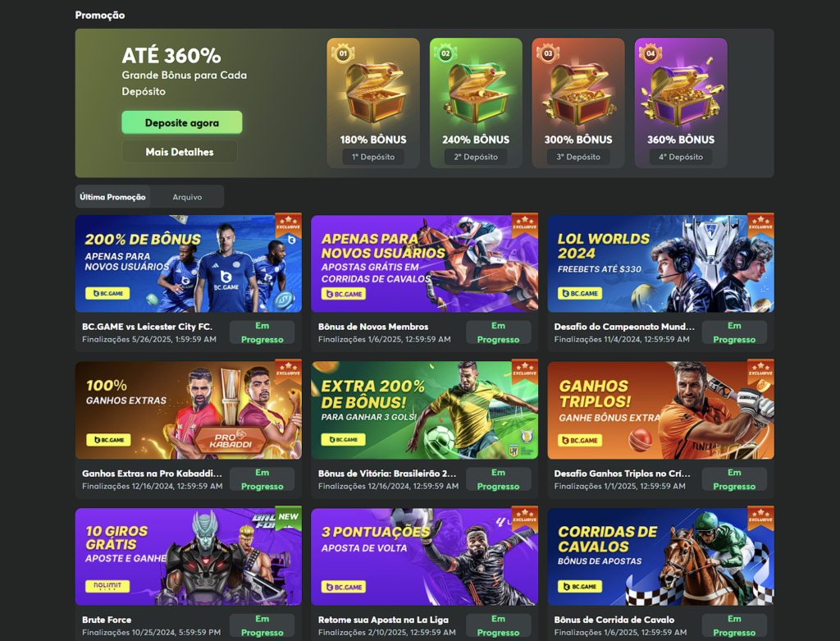The image size is (840, 641).
Task: Open Retome sua Aposta na La Liga title
Action: 383,620
